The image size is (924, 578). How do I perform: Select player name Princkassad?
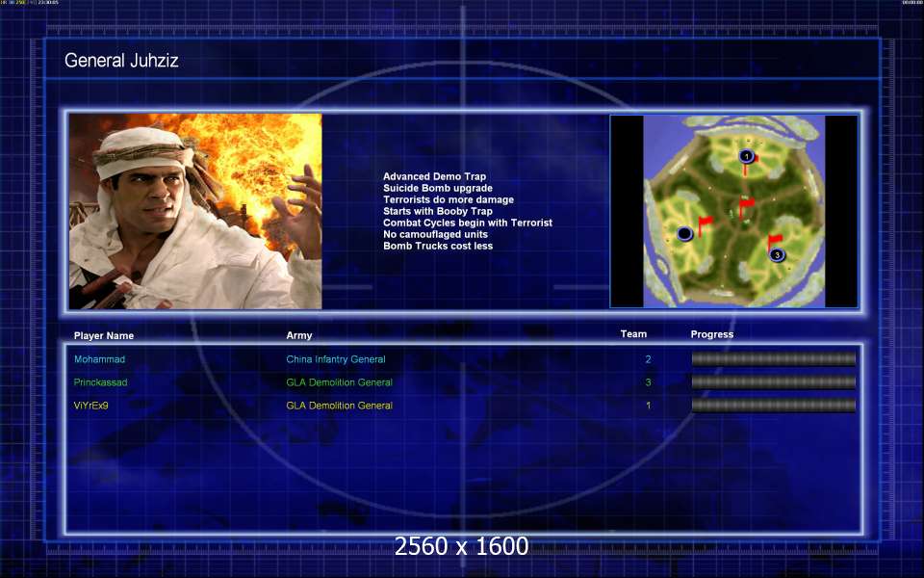(101, 382)
